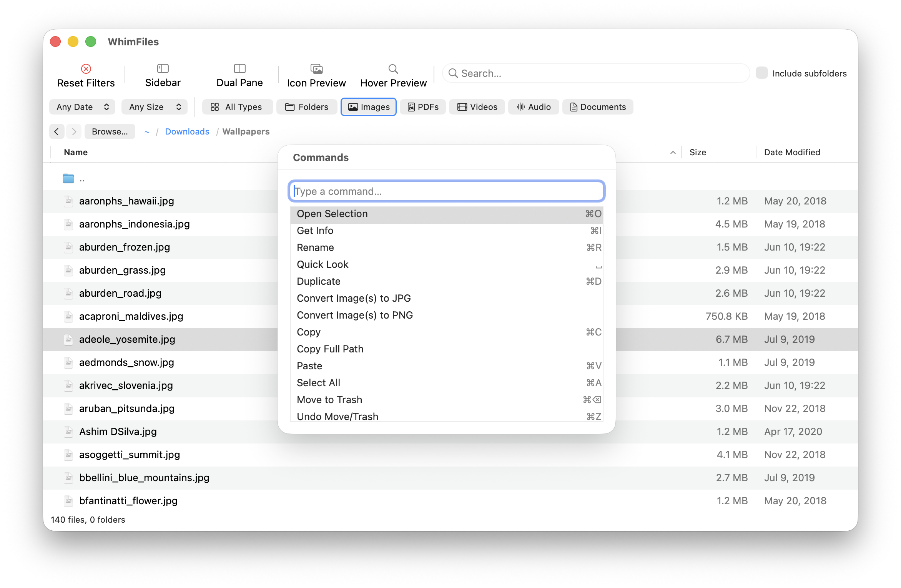This screenshot has width=901, height=588.
Task: Select aaronphs_indonesia.jpg file name
Action: (x=135, y=224)
